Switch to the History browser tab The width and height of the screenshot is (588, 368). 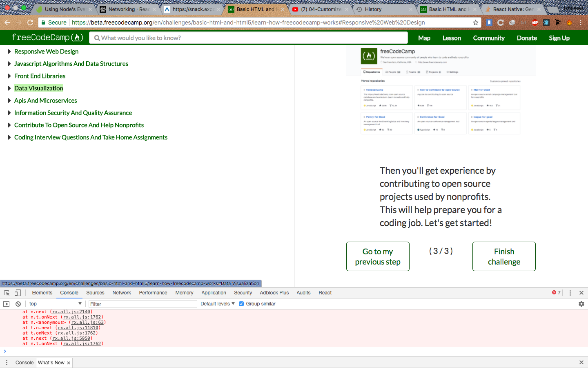384,9
